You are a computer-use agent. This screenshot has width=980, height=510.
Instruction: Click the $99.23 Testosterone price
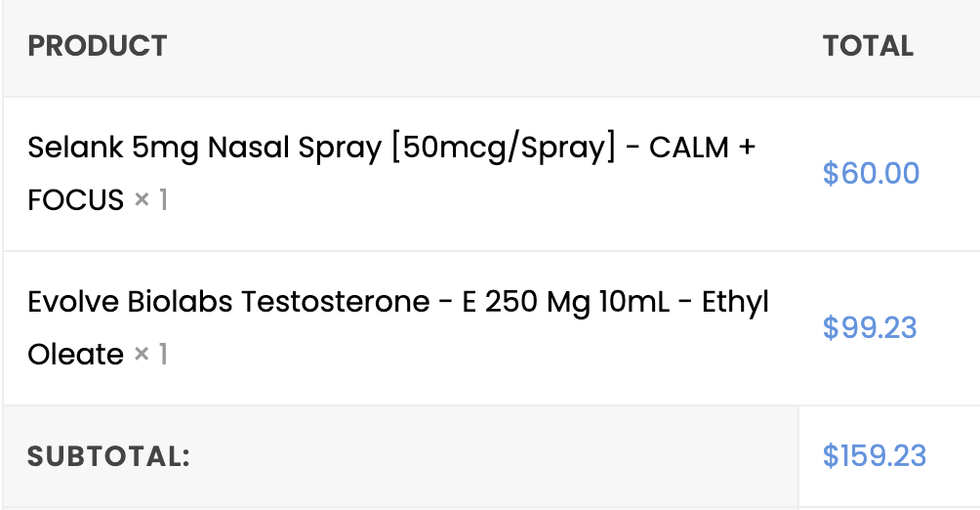tap(870, 327)
